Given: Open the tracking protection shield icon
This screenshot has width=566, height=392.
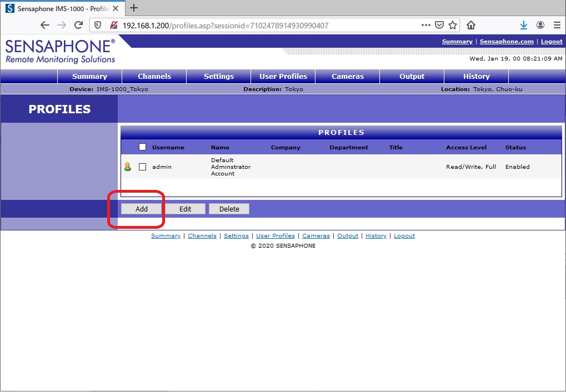Looking at the screenshot, I should 97,26.
